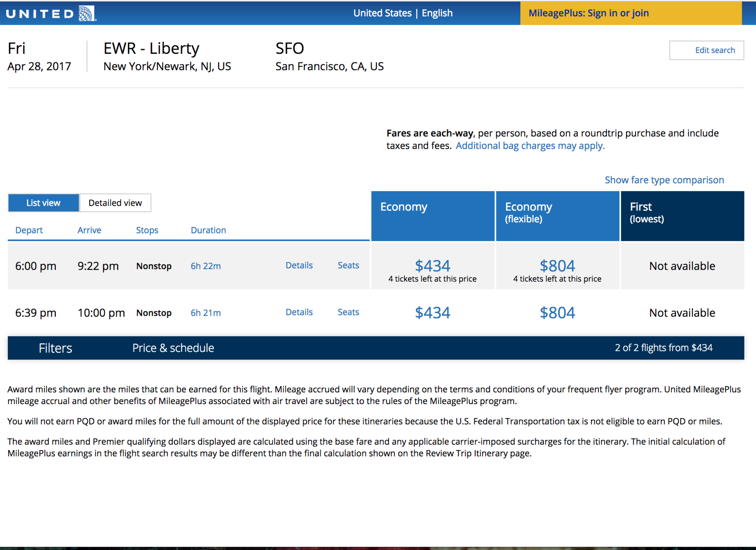Choose $434 Economy fare on 6:39 pm flight
The height and width of the screenshot is (550, 756).
(433, 313)
